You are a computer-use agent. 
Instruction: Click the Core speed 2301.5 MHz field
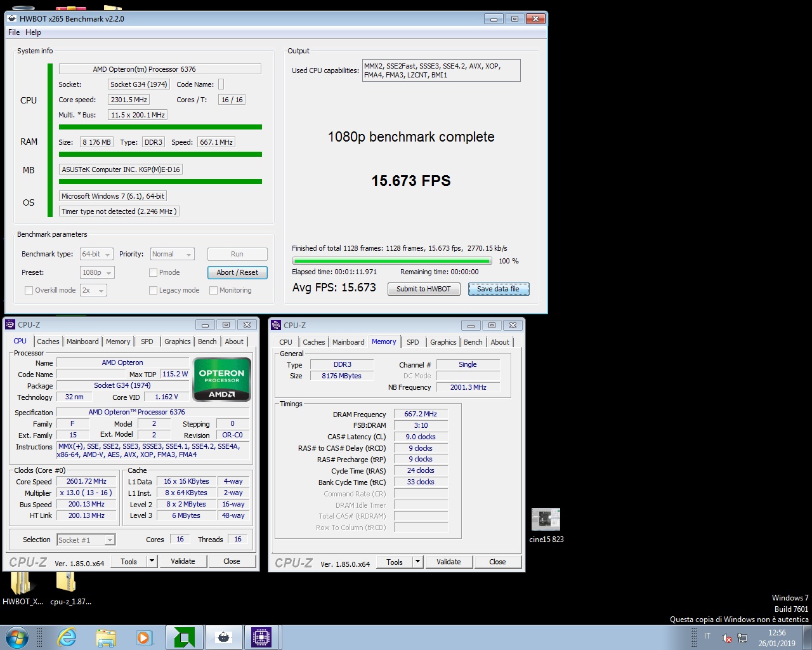(x=129, y=100)
